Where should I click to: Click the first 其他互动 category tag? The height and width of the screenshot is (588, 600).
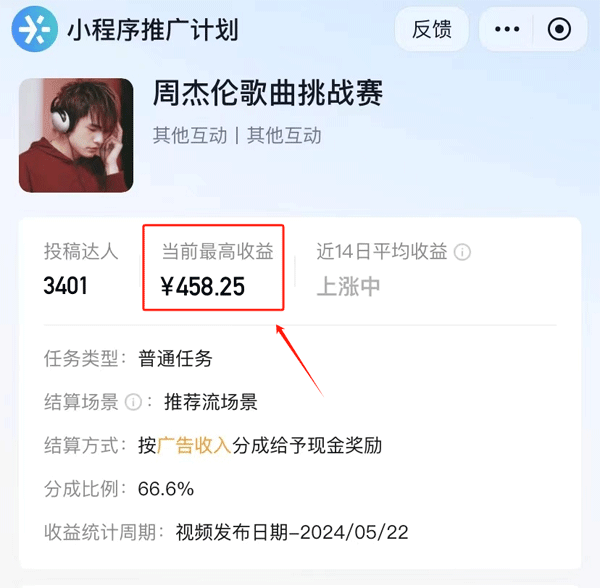click(190, 135)
